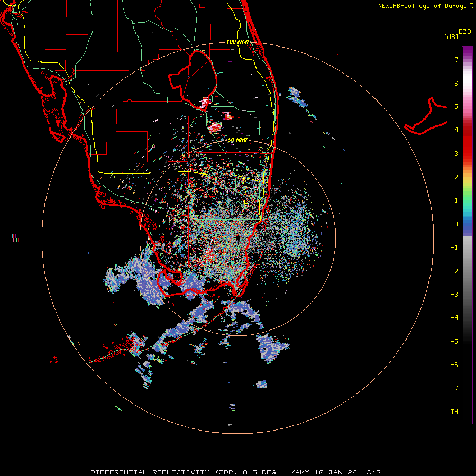The height and width of the screenshot is (476, 476).
Task: Click the [dB] units label
Action: click(x=451, y=36)
